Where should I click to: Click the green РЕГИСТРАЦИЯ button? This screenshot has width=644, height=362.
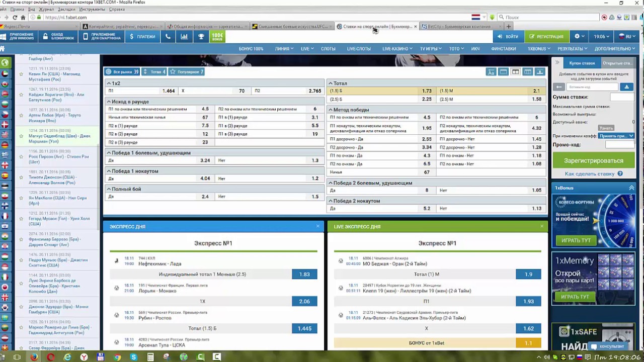(546, 36)
